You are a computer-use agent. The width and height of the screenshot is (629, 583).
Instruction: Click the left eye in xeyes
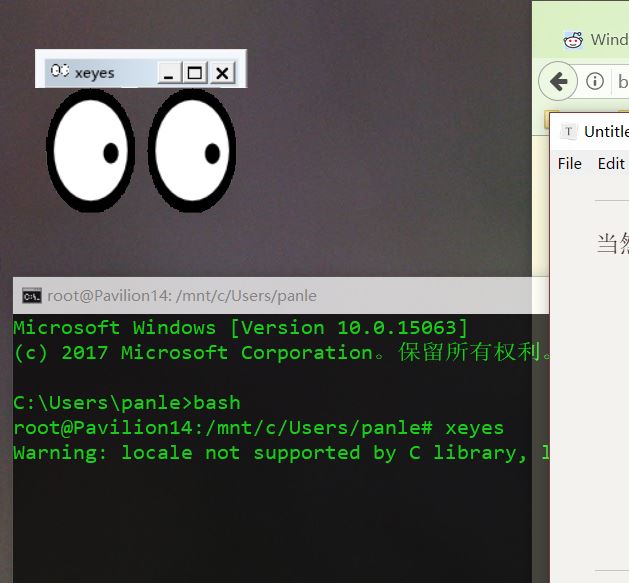(91, 150)
